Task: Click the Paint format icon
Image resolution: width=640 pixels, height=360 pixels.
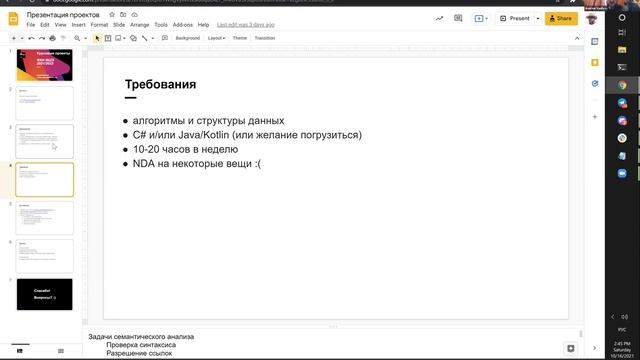Action: pos(63,38)
